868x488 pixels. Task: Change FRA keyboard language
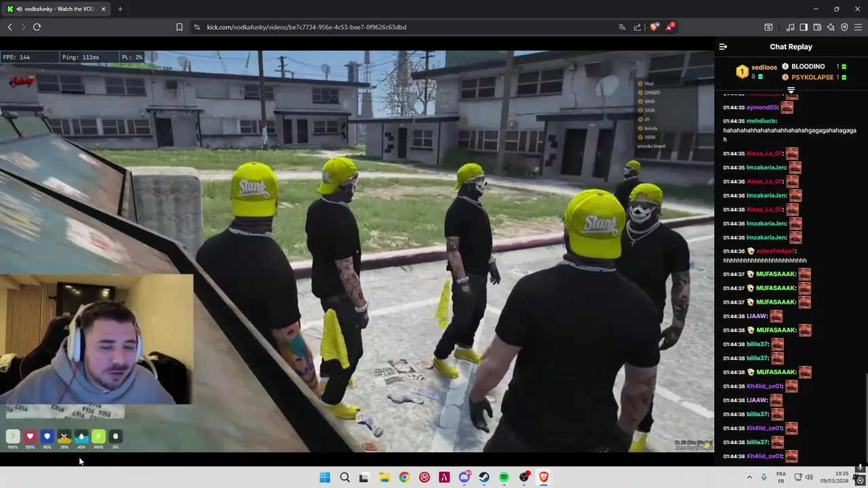781,477
